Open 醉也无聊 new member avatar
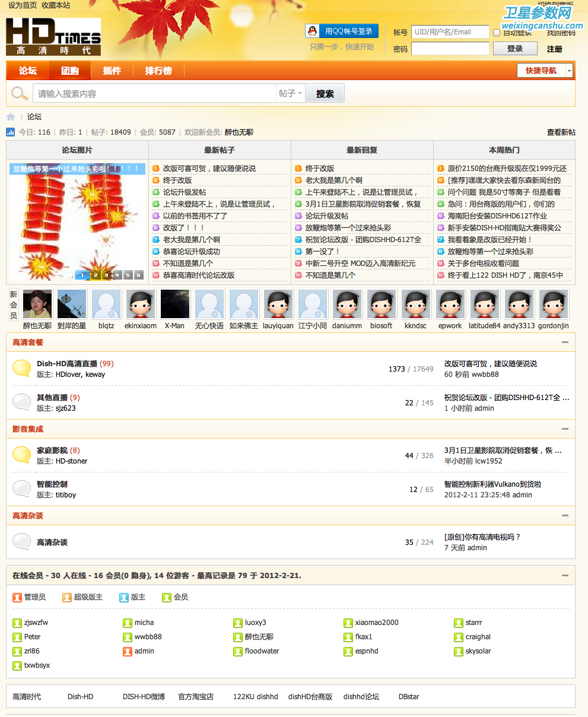The height and width of the screenshot is (717, 588). coord(37,304)
